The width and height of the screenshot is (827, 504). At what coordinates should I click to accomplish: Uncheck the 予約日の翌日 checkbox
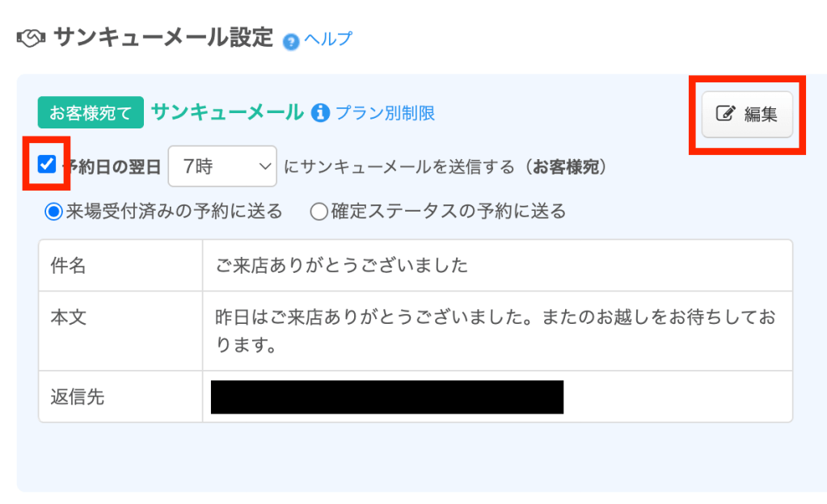47,165
